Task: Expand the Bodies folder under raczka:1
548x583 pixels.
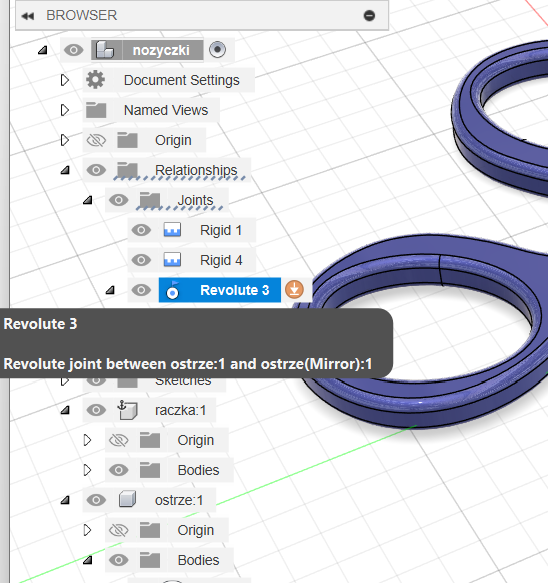Action: click(x=87, y=470)
